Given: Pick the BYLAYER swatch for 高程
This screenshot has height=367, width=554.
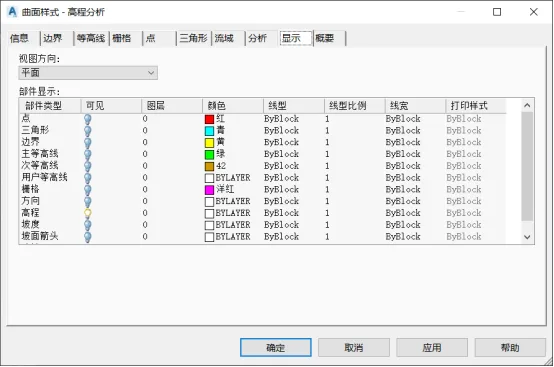Looking at the screenshot, I should [210, 213].
